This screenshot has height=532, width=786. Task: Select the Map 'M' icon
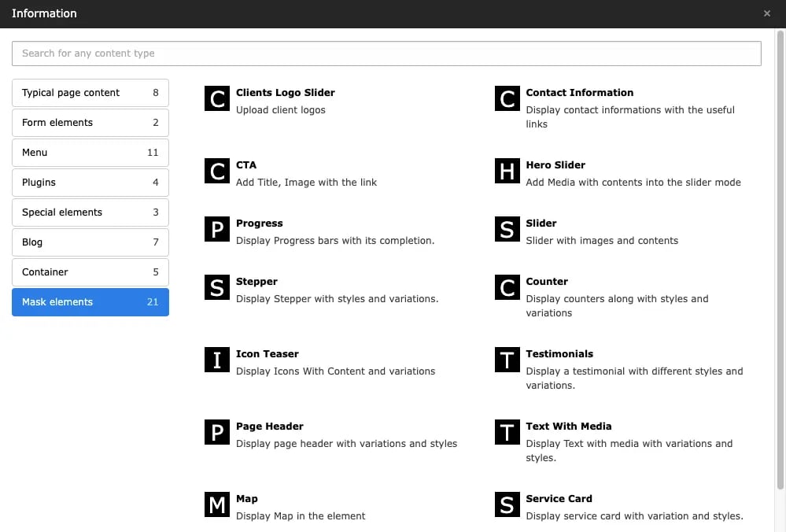(x=217, y=504)
